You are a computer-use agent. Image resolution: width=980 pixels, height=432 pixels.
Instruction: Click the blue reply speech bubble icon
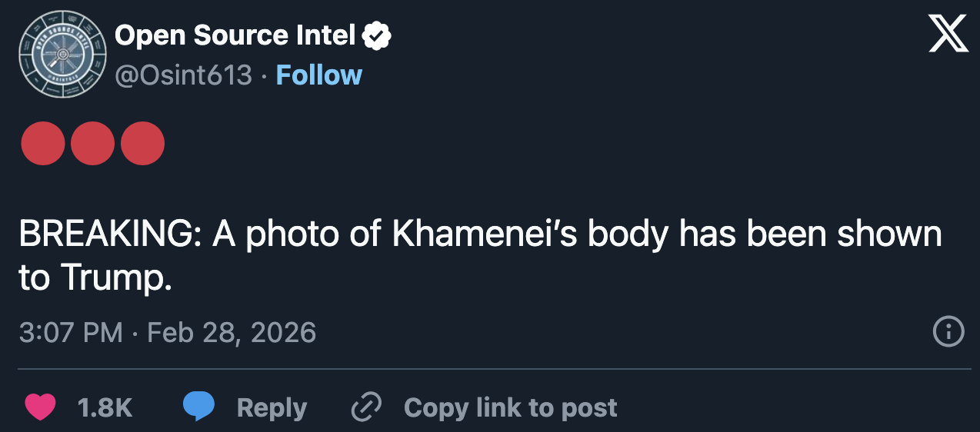click(x=198, y=407)
